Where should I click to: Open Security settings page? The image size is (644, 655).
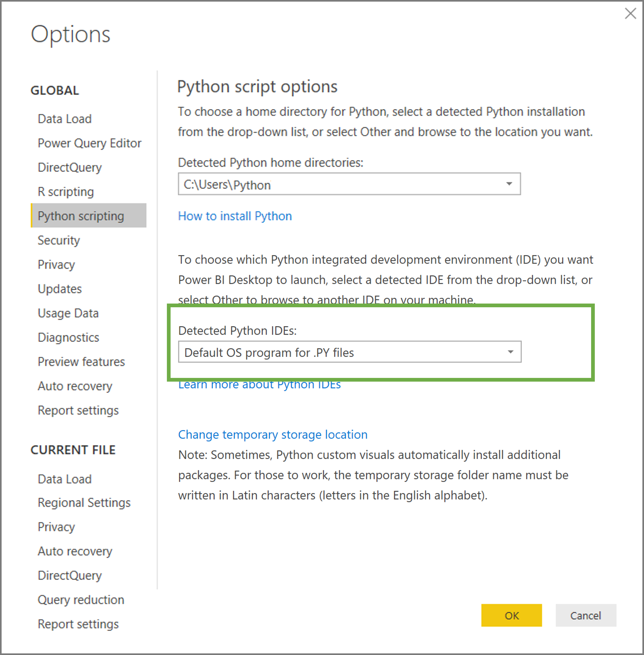58,240
